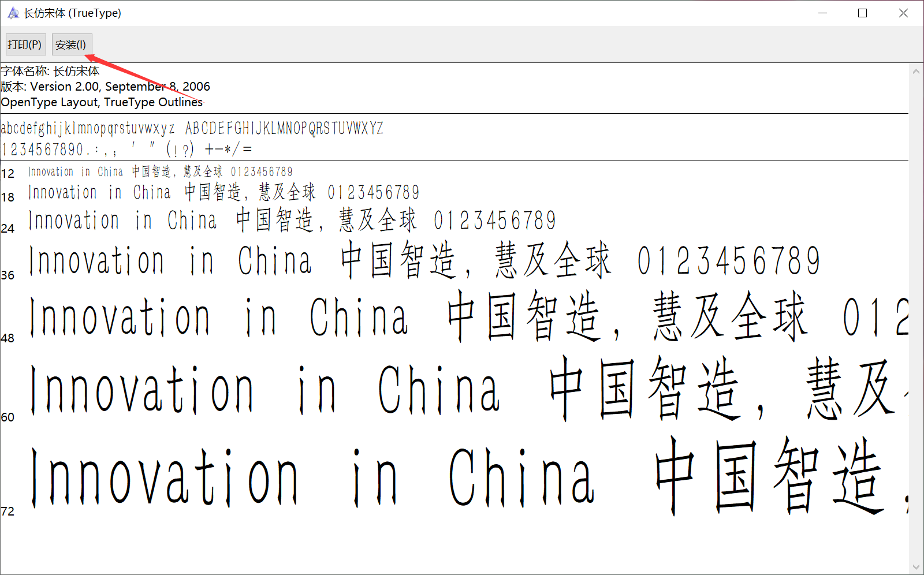The height and width of the screenshot is (575, 924).
Task: Click the size 12 sample line
Action: pyautogui.click(x=161, y=171)
